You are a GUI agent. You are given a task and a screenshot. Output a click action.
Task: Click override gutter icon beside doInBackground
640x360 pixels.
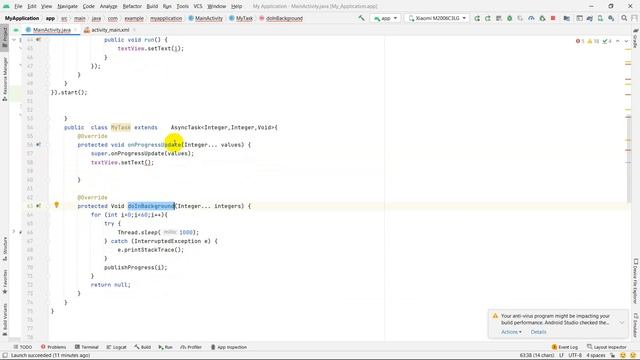[x=38, y=206]
